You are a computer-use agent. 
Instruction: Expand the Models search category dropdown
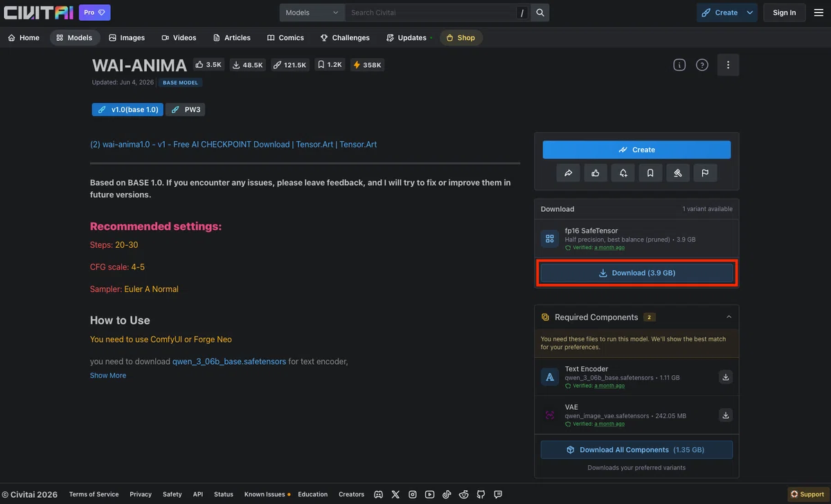[x=312, y=12]
